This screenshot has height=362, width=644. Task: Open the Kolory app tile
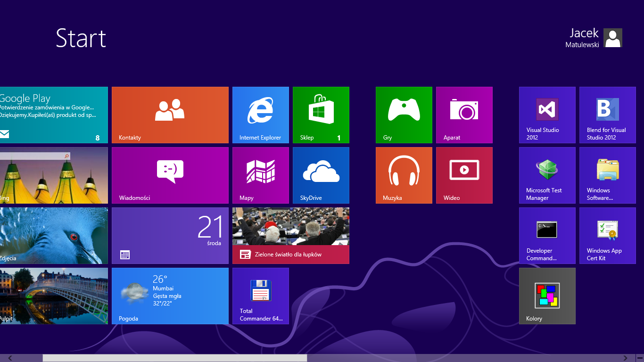547,296
